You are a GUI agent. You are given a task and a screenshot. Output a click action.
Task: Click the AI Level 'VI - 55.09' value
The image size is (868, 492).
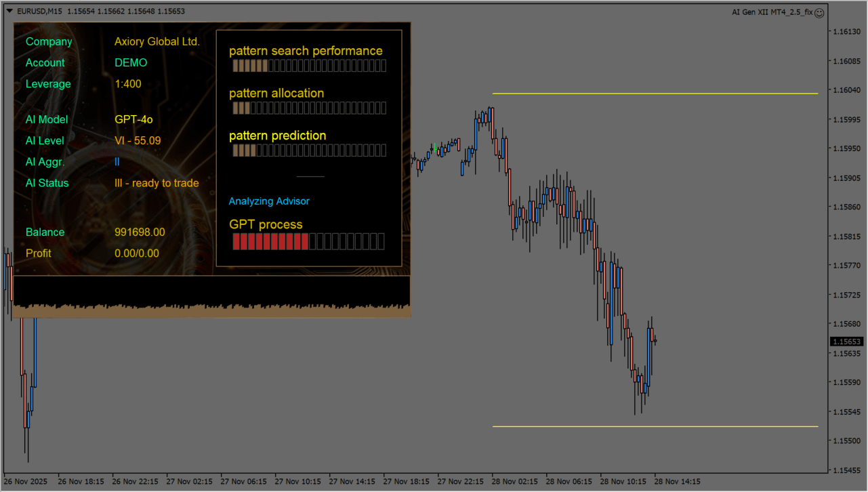[138, 141]
